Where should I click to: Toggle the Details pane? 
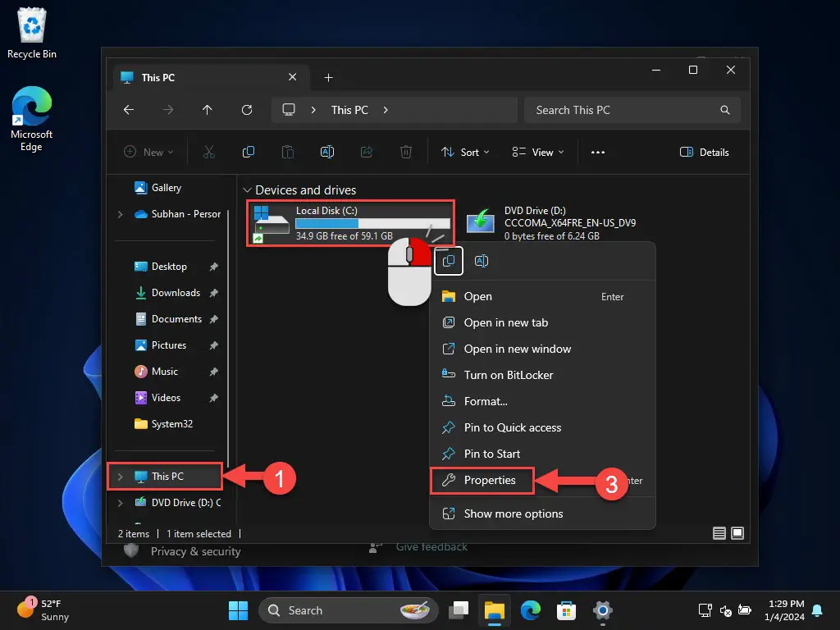[704, 152]
